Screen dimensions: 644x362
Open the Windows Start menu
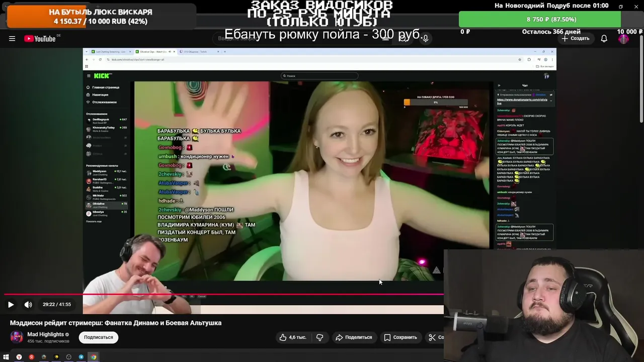(x=6, y=357)
